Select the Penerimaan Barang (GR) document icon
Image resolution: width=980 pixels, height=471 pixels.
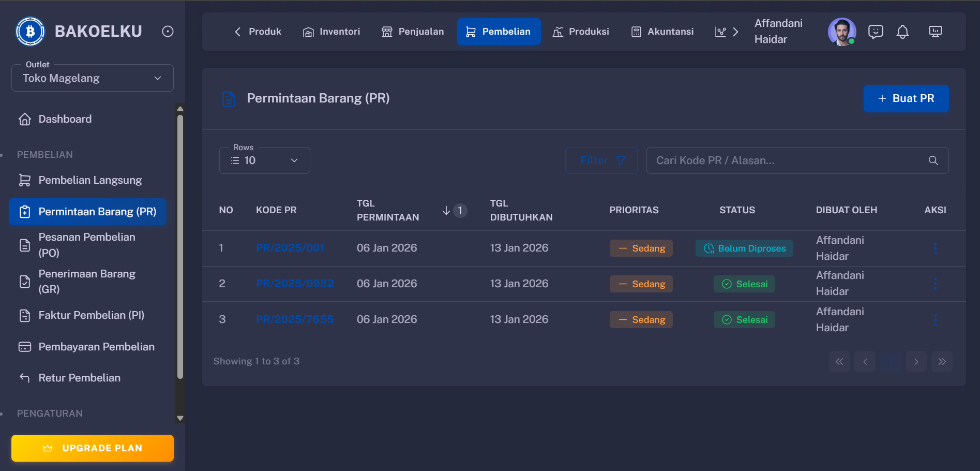(24, 281)
